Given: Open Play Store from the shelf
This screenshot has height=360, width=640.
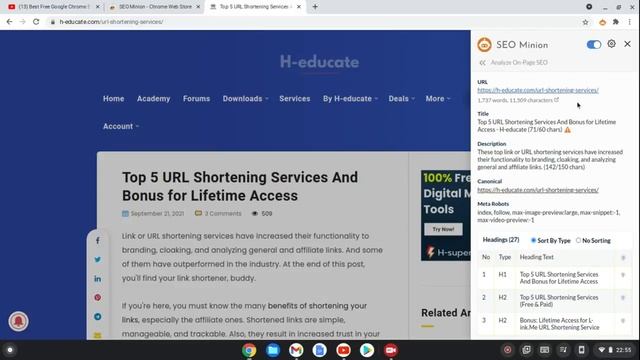Looking at the screenshot, I should 367,350.
